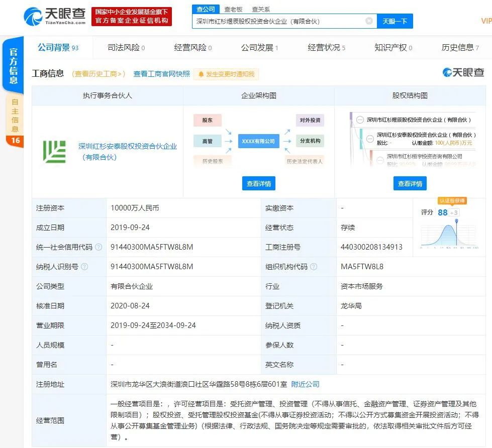Viewport: 492px width, 448px height.
Task: Click the registered capital value 10000万人民币
Action: click(x=135, y=208)
